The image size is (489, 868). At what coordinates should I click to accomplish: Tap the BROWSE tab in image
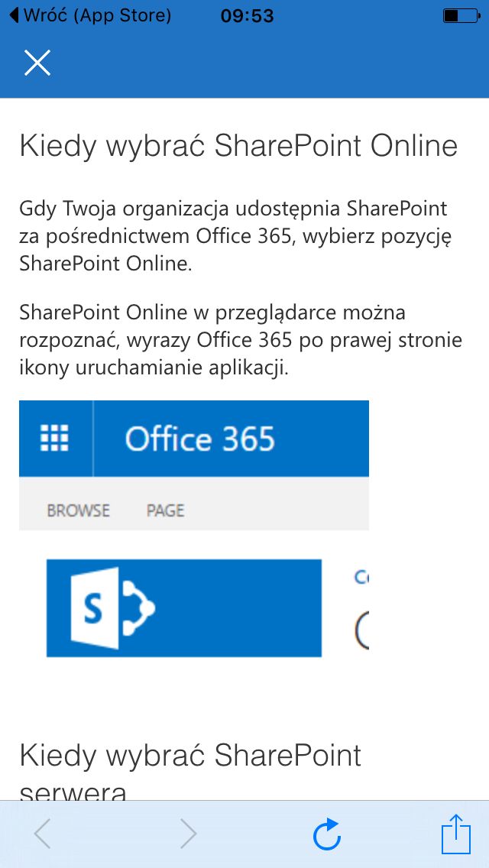click(78, 510)
